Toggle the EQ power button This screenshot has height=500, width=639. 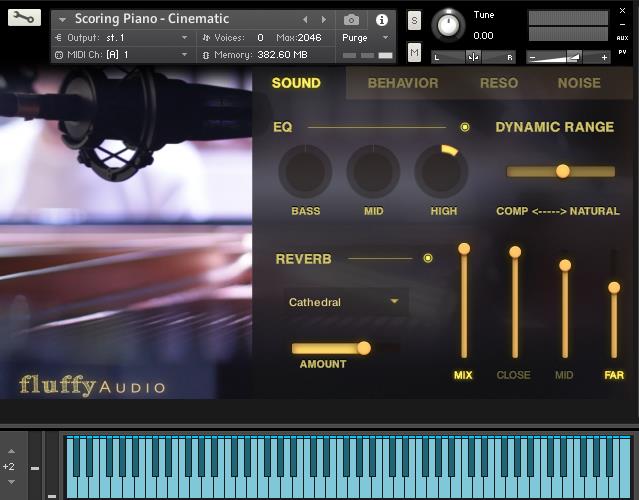click(464, 127)
